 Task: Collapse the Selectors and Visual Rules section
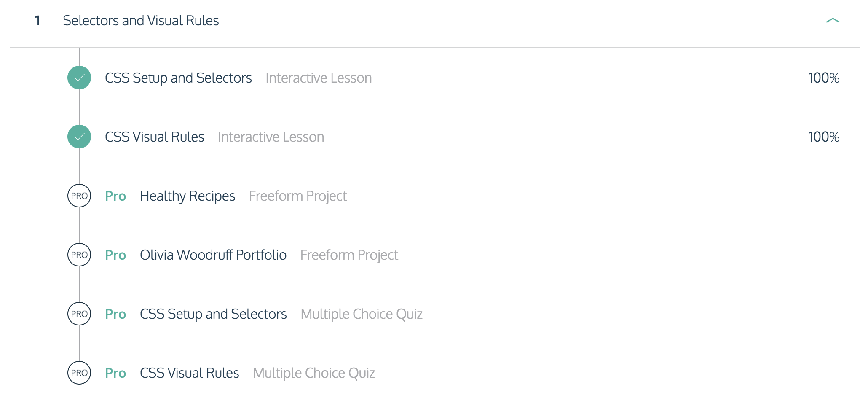pyautogui.click(x=833, y=20)
